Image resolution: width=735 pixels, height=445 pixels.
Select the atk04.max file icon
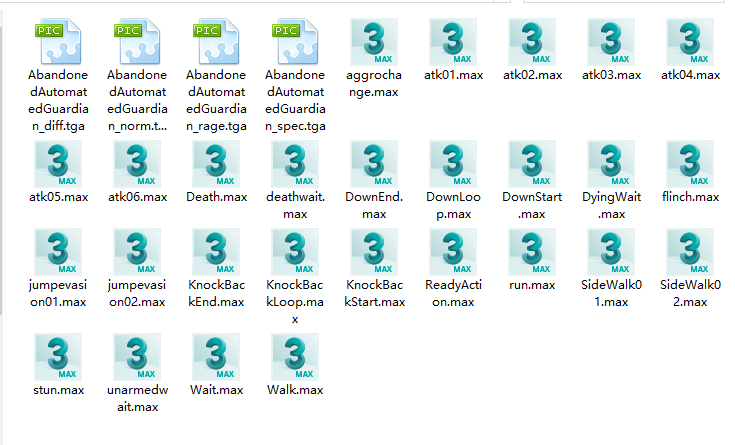[690, 42]
